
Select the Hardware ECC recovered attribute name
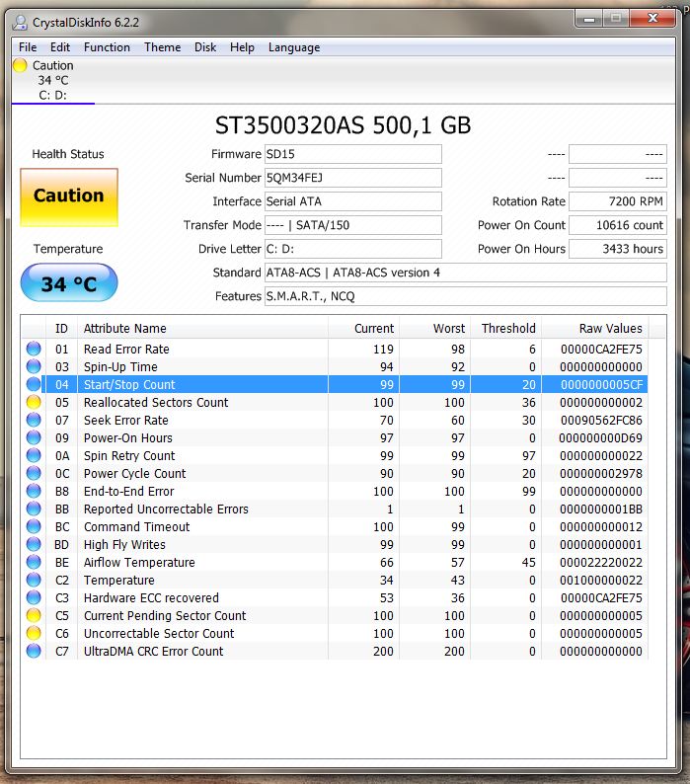(x=151, y=597)
